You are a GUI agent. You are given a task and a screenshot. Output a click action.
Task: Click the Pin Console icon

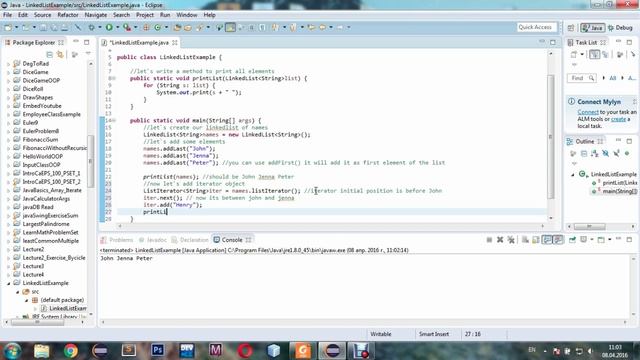(572, 240)
